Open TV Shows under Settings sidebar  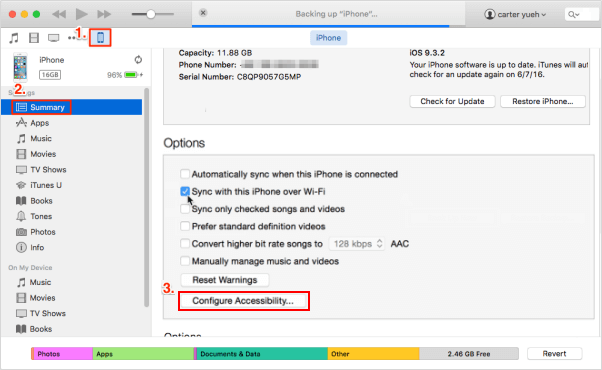click(x=41, y=170)
